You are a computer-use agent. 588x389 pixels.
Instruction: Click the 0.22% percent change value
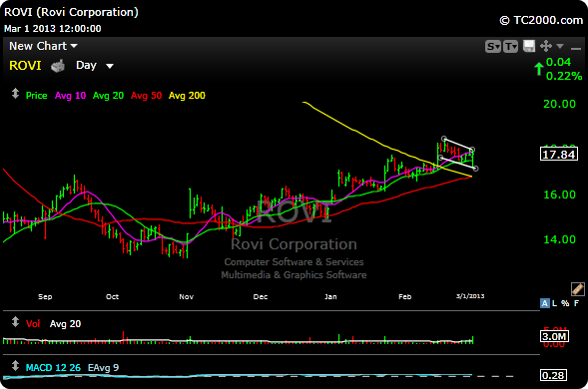(564, 76)
